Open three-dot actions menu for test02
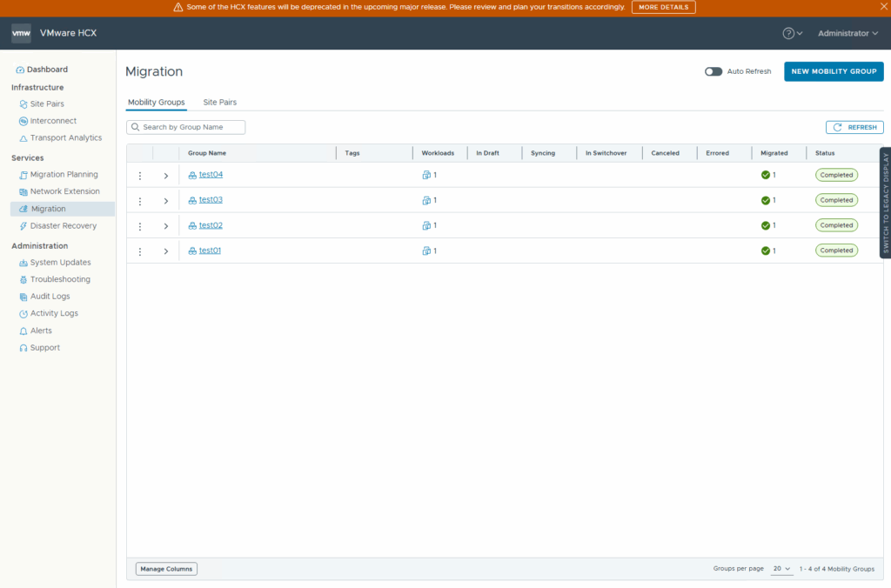The image size is (891, 588). (139, 226)
